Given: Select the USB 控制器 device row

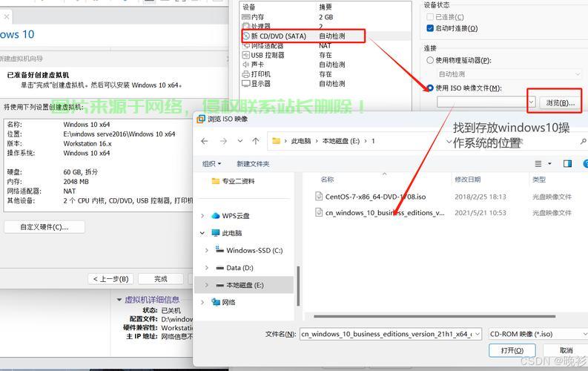Looking at the screenshot, I should pyautogui.click(x=325, y=55).
